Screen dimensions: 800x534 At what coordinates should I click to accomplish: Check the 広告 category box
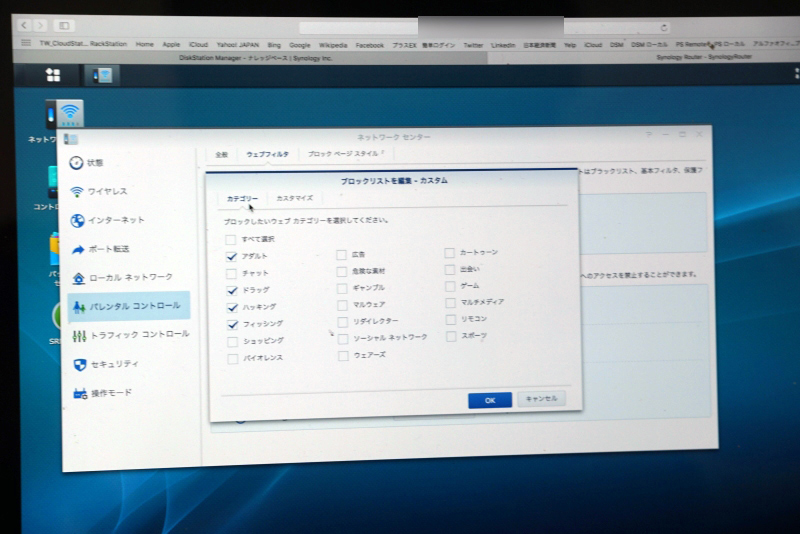(341, 255)
